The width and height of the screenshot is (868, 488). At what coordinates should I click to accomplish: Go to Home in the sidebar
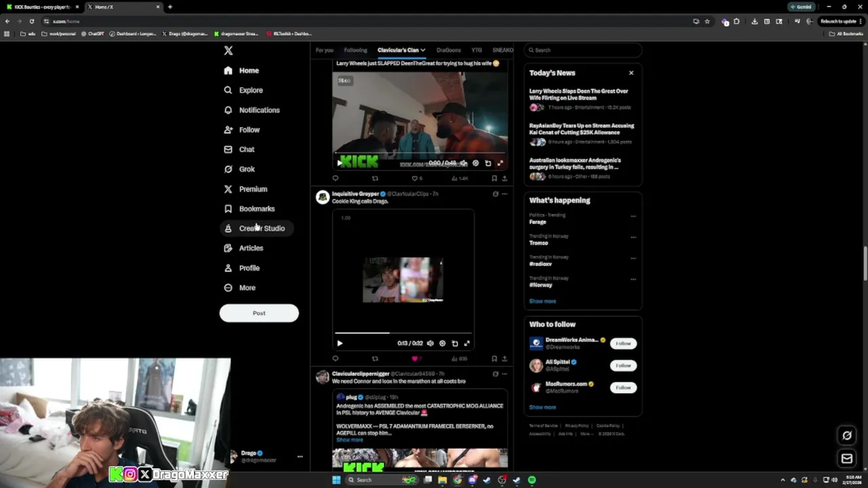pyautogui.click(x=241, y=70)
